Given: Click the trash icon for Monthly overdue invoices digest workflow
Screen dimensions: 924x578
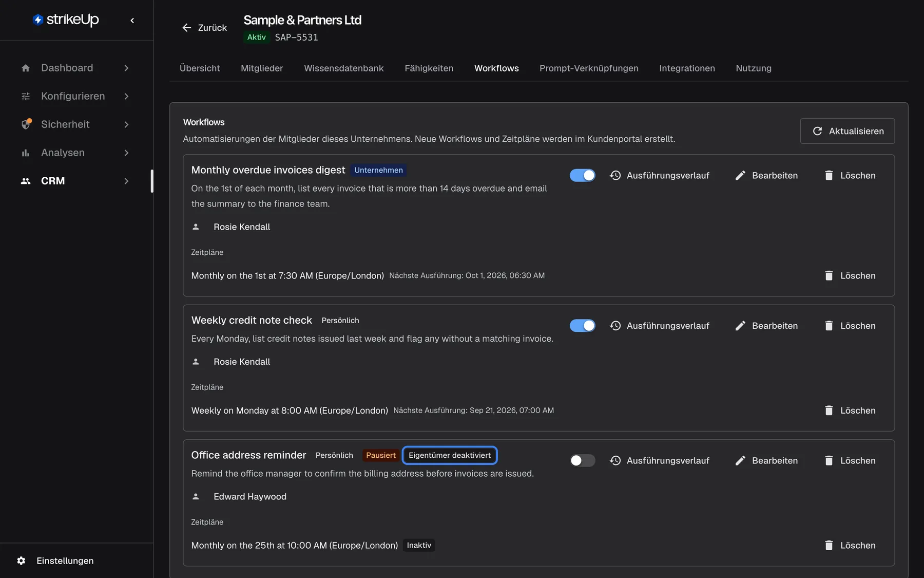Looking at the screenshot, I should (x=829, y=176).
